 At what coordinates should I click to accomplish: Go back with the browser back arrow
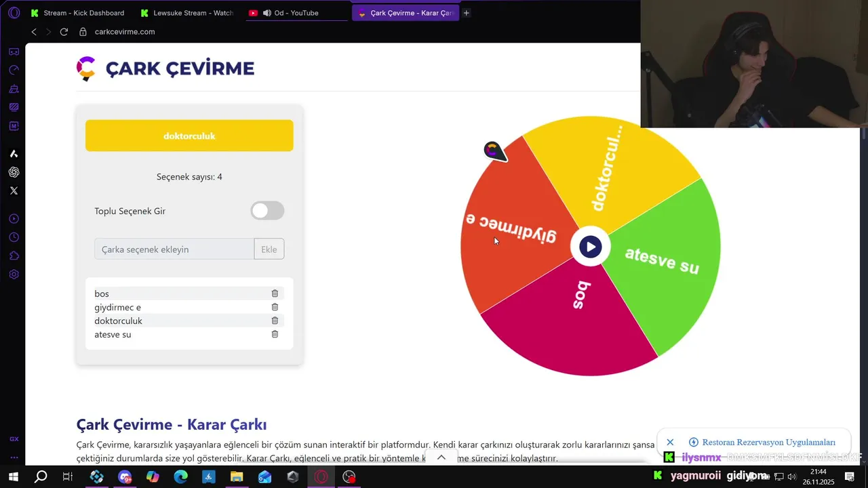[x=34, y=32]
